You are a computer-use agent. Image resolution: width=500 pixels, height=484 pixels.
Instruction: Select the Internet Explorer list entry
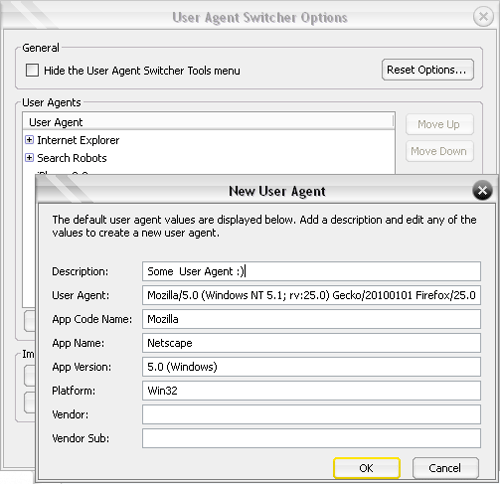click(x=78, y=140)
